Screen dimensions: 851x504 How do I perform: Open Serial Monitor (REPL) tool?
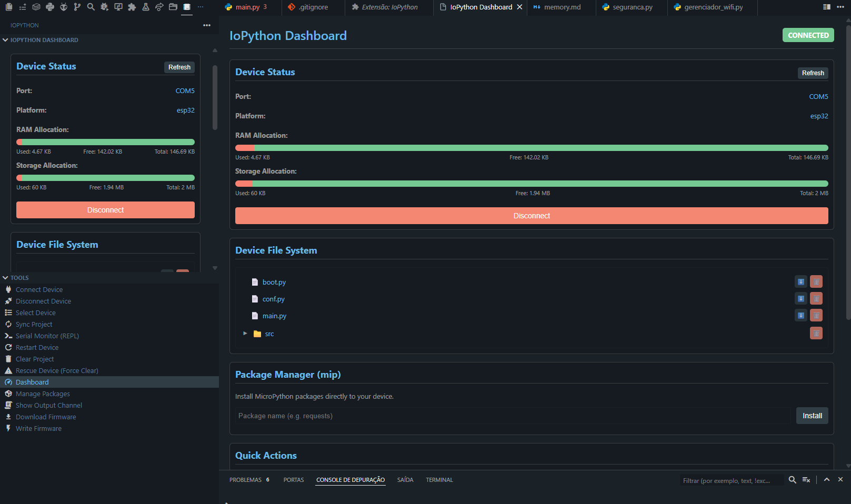47,336
